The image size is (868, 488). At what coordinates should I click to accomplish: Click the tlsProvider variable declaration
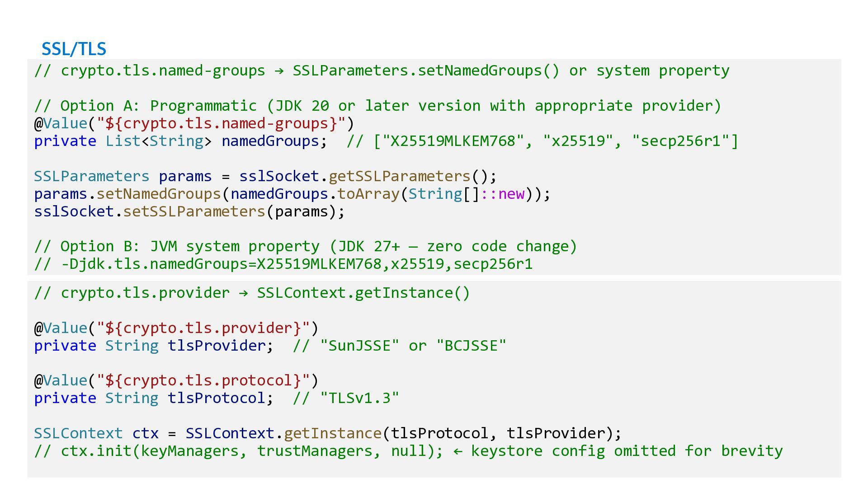pyautogui.click(x=217, y=346)
